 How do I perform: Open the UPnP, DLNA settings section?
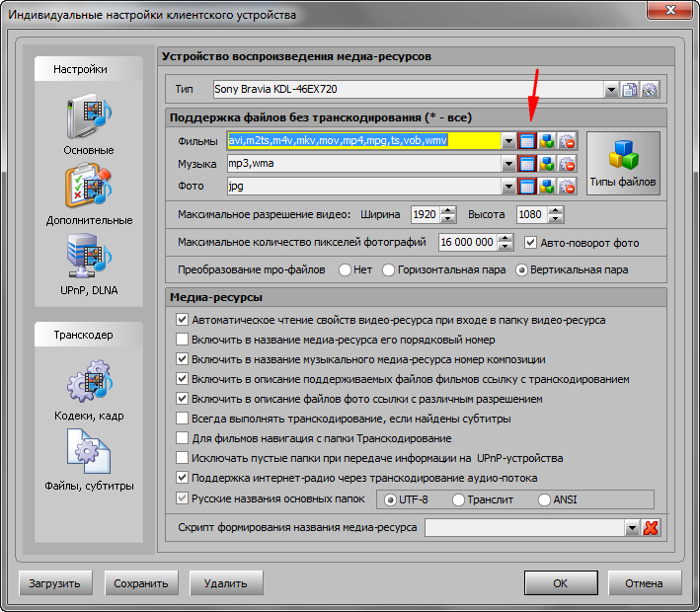click(x=89, y=262)
